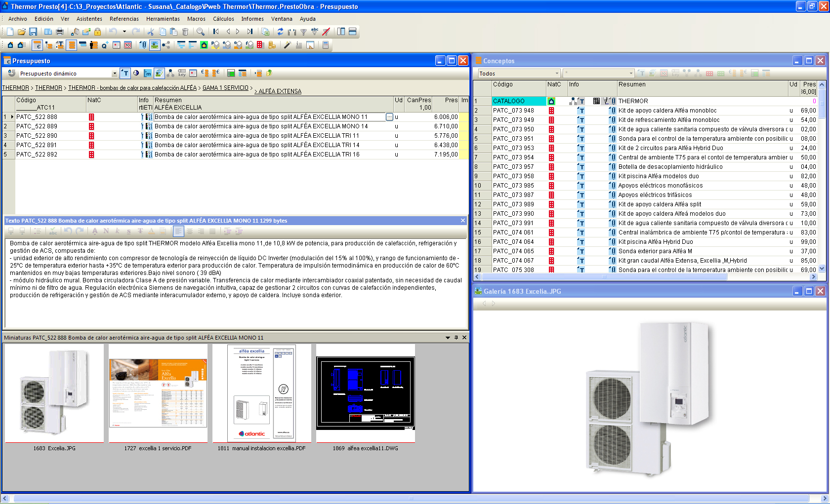Toggle the paperclip attachments button
Screen dimensions: 830x504
(143, 45)
